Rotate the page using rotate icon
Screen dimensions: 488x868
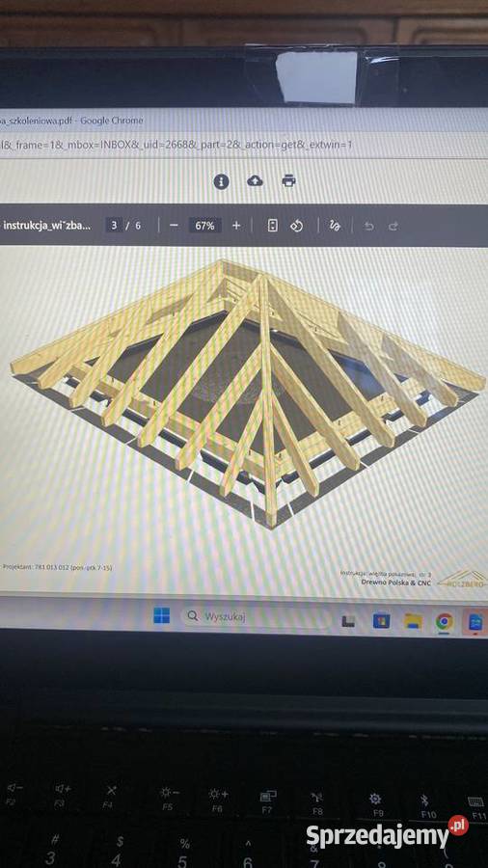pos(297,226)
